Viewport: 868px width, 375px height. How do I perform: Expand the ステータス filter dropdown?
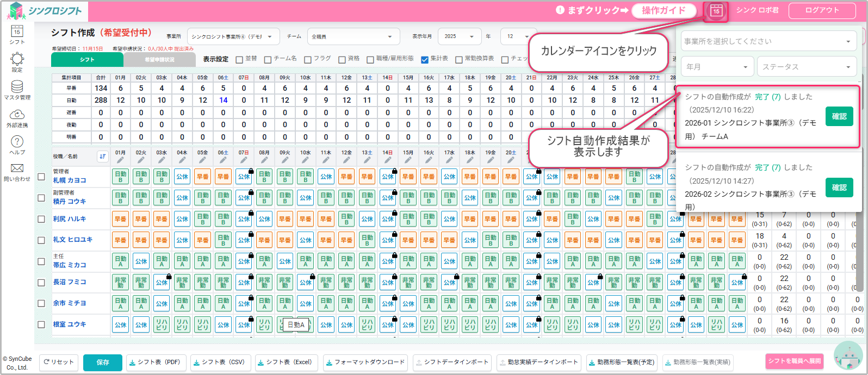pyautogui.click(x=807, y=67)
